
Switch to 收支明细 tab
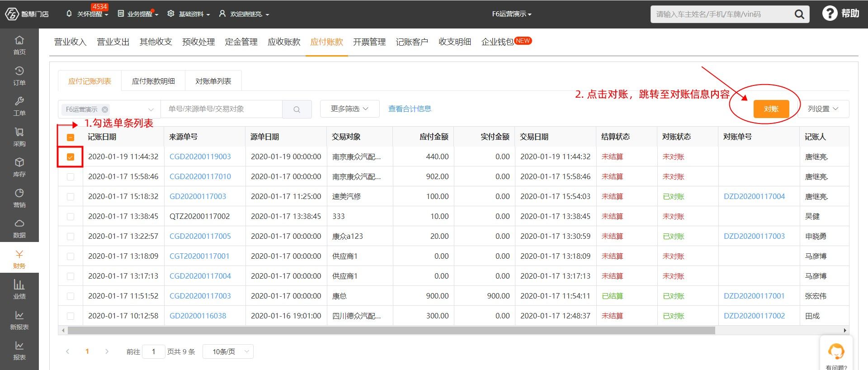pyautogui.click(x=455, y=42)
